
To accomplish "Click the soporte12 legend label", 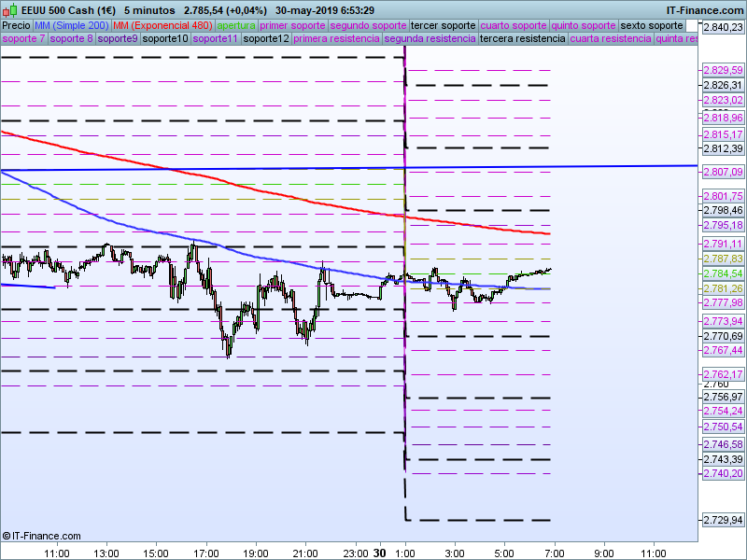I will point(266,38).
